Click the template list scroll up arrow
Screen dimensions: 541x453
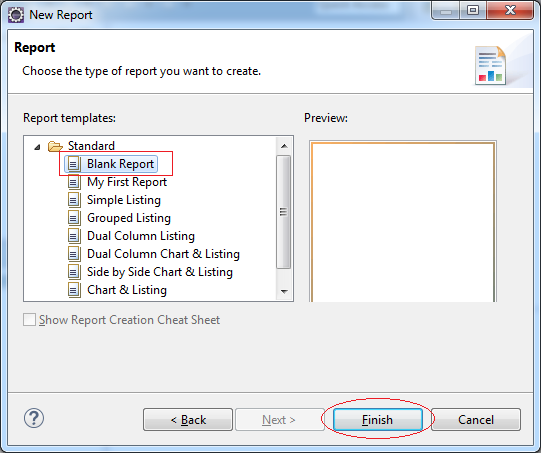click(x=284, y=146)
